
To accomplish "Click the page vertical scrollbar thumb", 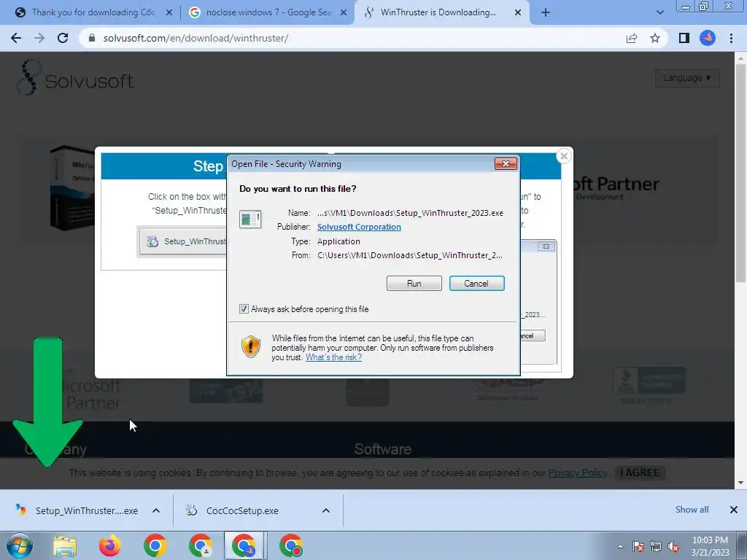I will coord(740,172).
